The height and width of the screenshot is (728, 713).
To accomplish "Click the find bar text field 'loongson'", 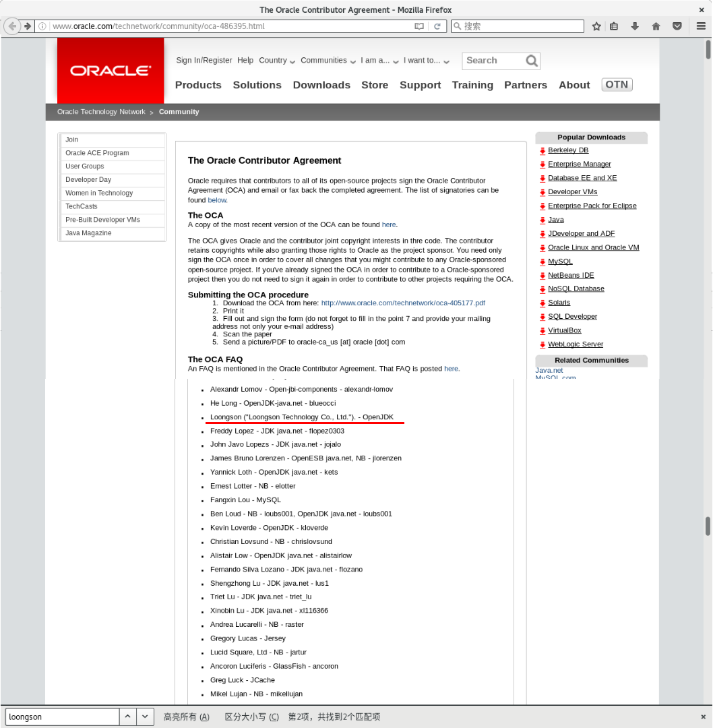I will (62, 717).
